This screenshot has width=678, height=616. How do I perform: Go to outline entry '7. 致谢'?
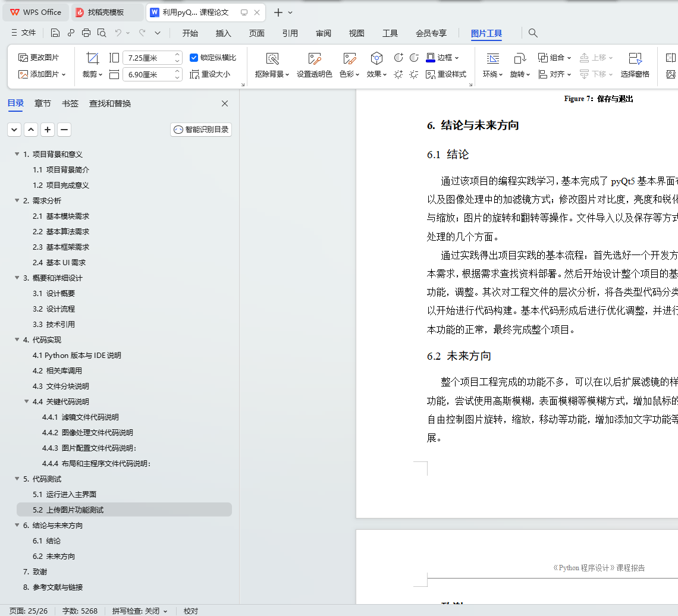[34, 571]
